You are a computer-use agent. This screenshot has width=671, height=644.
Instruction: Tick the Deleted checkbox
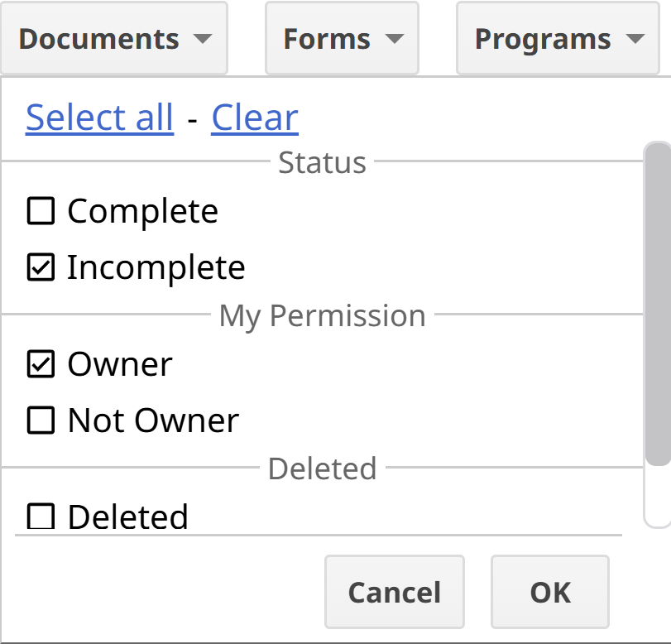point(41,517)
